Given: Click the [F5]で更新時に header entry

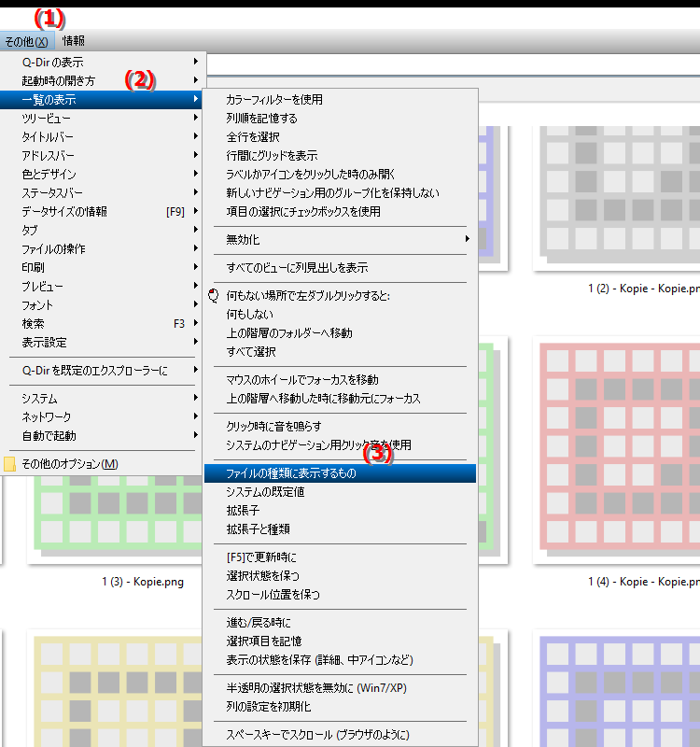Looking at the screenshot, I should click(x=340, y=557).
